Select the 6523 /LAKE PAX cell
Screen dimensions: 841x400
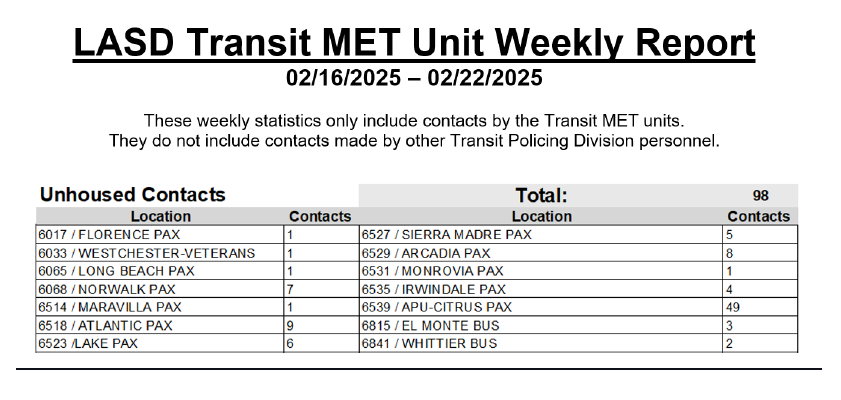tap(88, 344)
